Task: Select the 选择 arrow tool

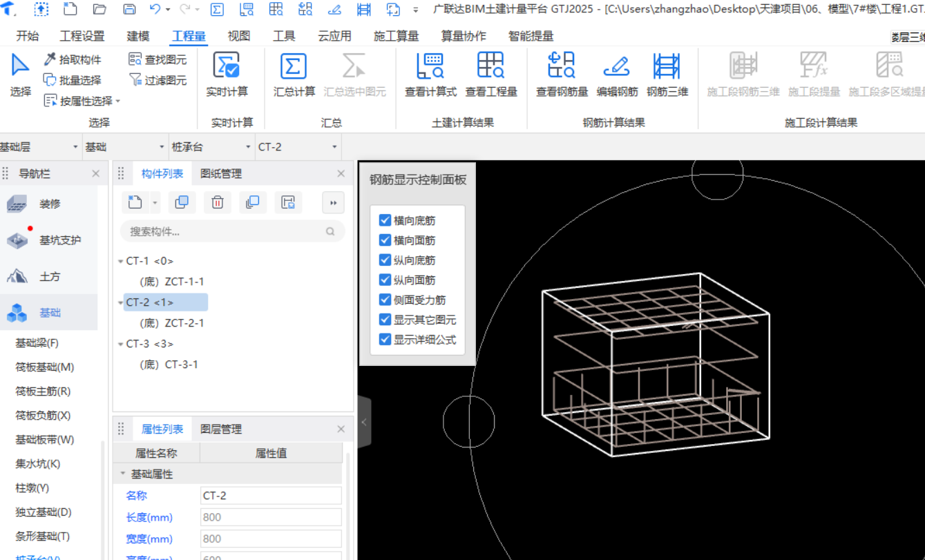Action: click(x=20, y=75)
